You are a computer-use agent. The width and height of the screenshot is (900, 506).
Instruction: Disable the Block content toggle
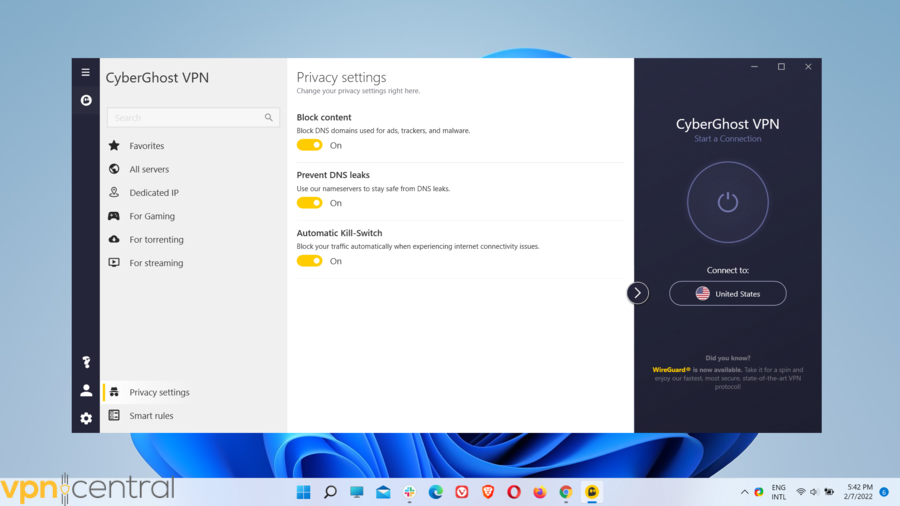309,145
